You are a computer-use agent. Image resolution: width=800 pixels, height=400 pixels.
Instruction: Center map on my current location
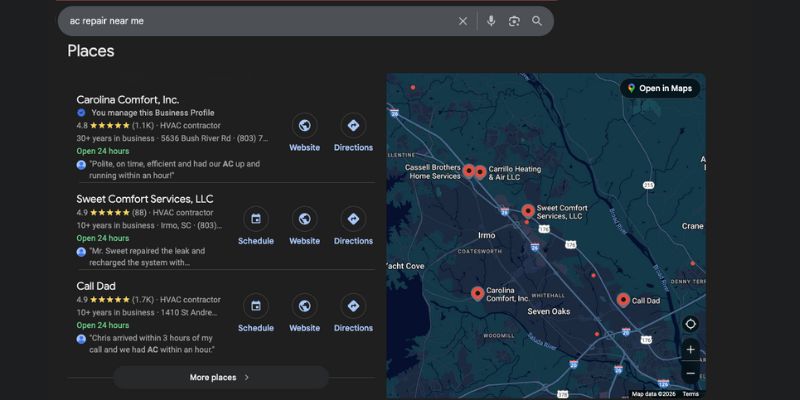690,324
